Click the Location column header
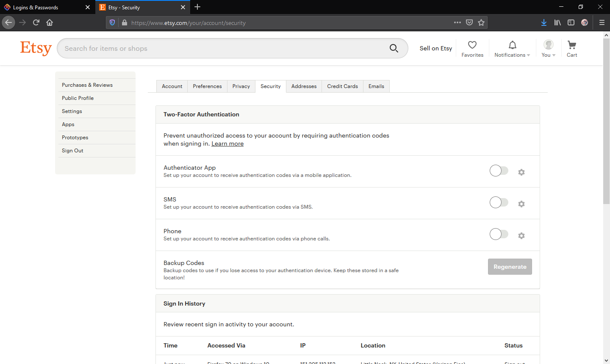This screenshot has width=610, height=364. 373,345
